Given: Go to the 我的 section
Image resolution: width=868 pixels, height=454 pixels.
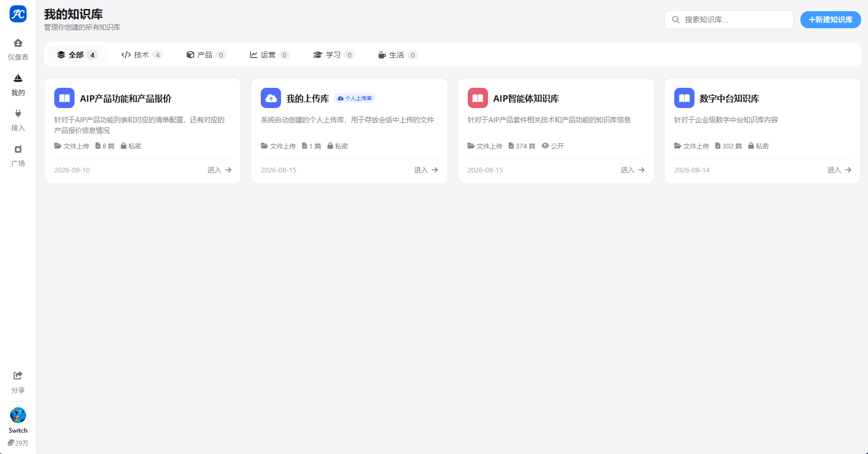Looking at the screenshot, I should 18,85.
